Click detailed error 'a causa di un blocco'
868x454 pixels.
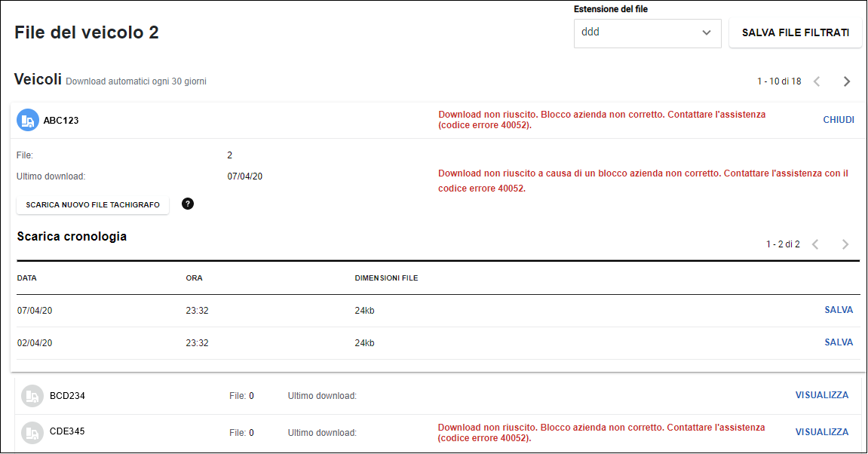coord(643,181)
